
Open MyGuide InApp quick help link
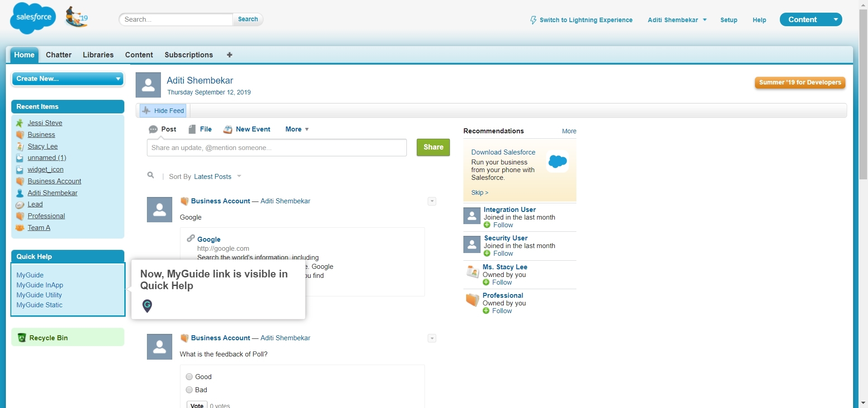tap(40, 285)
